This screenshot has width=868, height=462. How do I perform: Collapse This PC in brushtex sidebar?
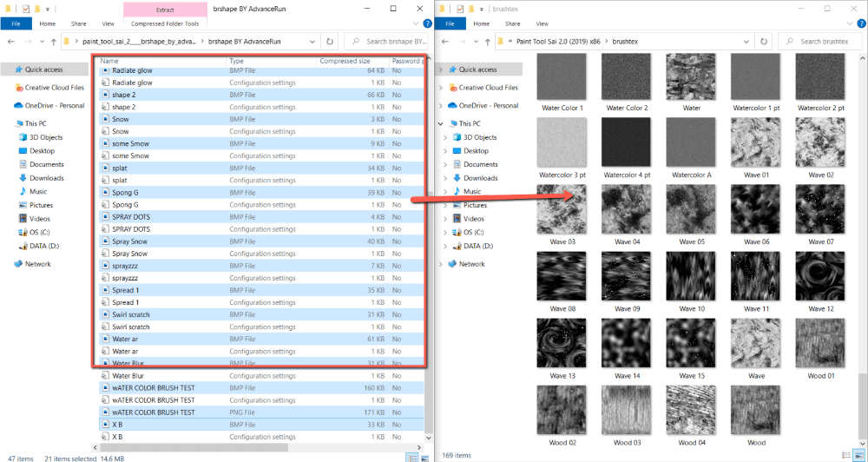441,123
